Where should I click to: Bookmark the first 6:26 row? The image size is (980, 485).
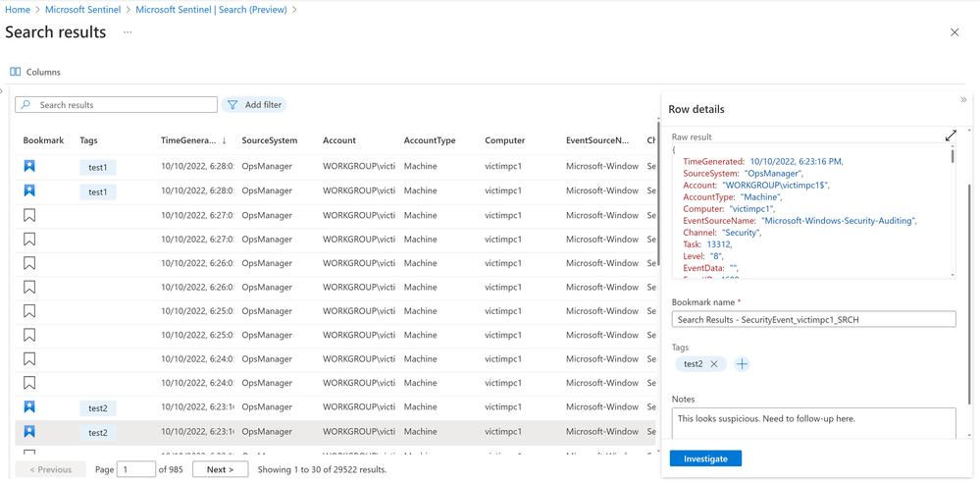29,263
